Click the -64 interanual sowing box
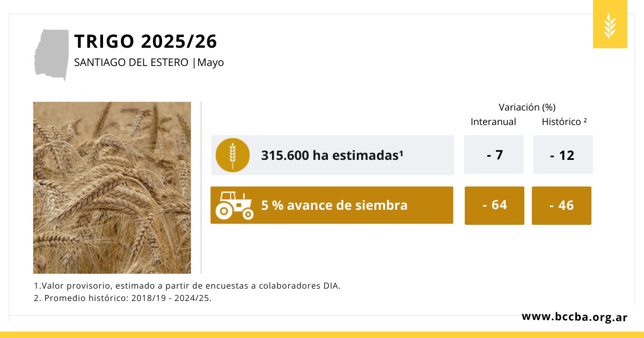The image size is (644, 338). pyautogui.click(x=494, y=205)
